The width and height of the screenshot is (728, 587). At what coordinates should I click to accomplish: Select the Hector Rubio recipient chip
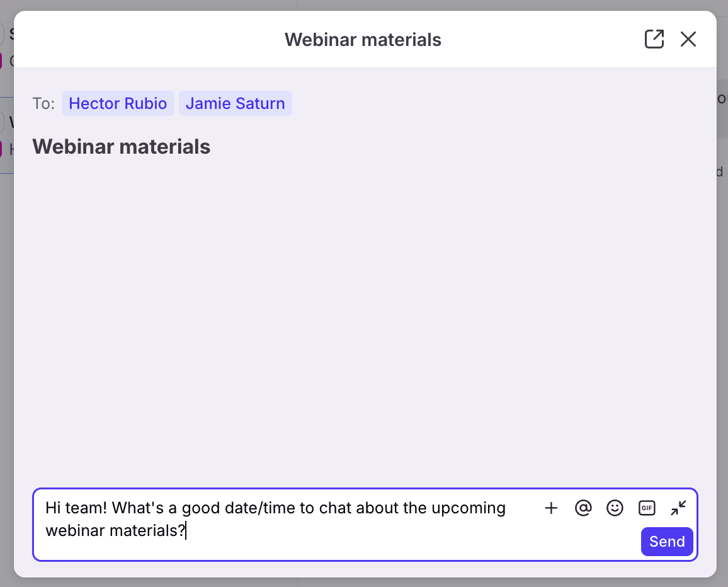point(118,103)
